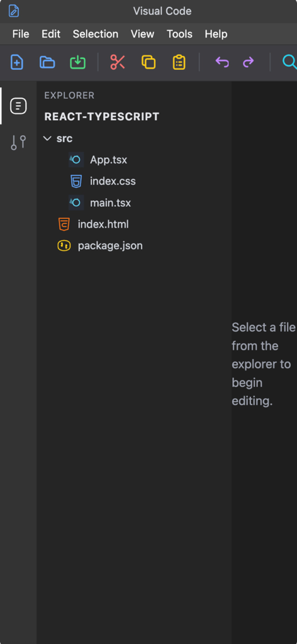Open the Edit menu
The height and width of the screenshot is (644, 297).
click(51, 34)
